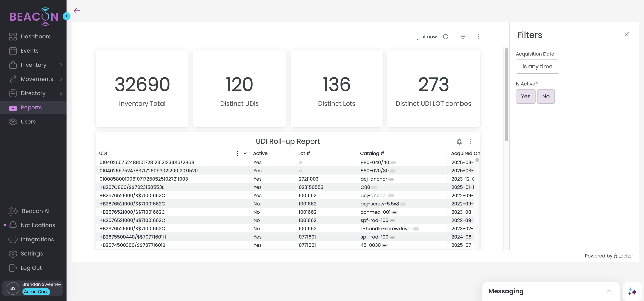This screenshot has width=644, height=301.
Task: Open UDI Roll-up Report tile options menu
Action: [x=470, y=141]
